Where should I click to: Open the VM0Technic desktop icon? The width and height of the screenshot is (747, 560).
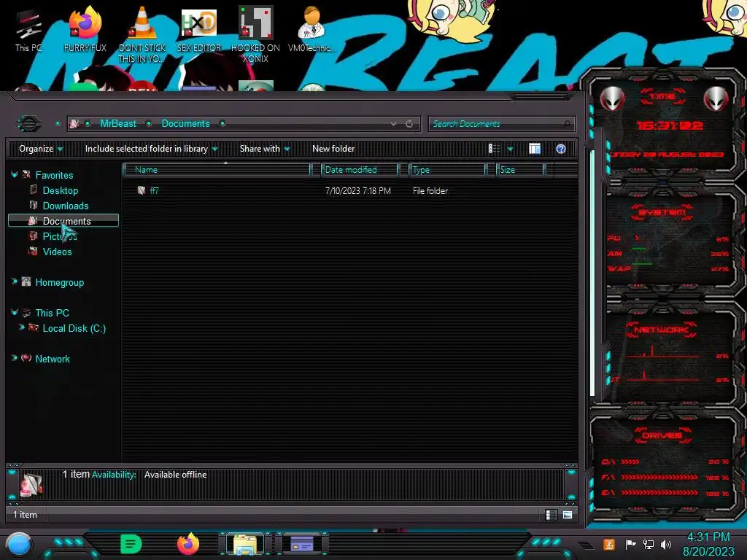pyautogui.click(x=311, y=29)
